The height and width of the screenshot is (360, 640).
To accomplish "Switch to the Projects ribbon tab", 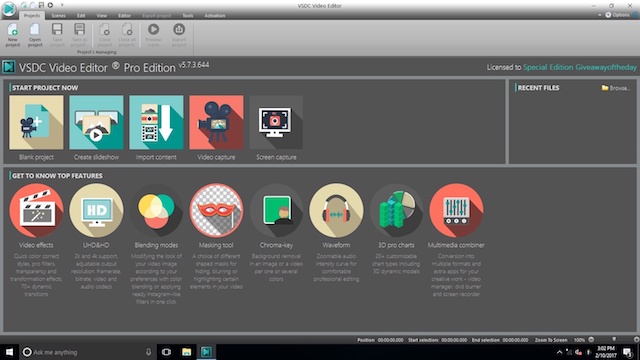I will tap(32, 16).
